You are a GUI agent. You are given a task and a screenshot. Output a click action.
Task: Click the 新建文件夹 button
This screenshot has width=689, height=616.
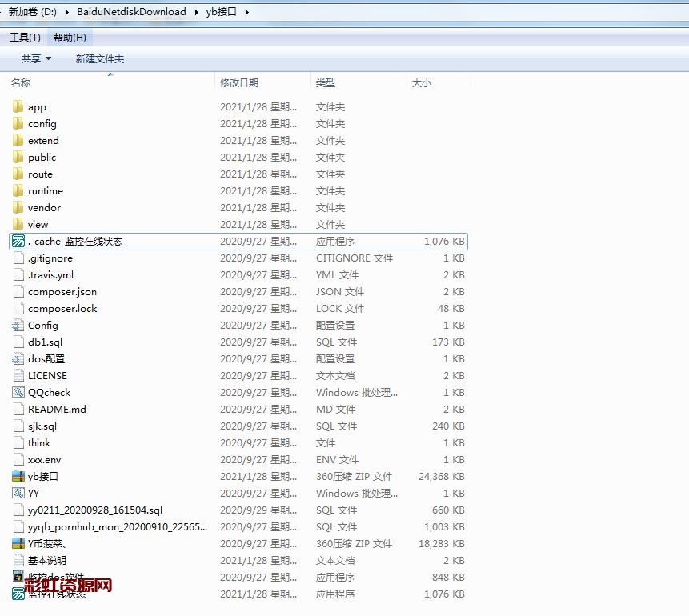pyautogui.click(x=100, y=58)
